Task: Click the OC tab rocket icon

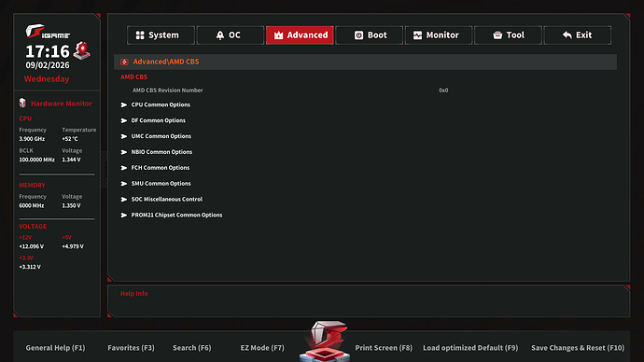Action: pos(220,35)
